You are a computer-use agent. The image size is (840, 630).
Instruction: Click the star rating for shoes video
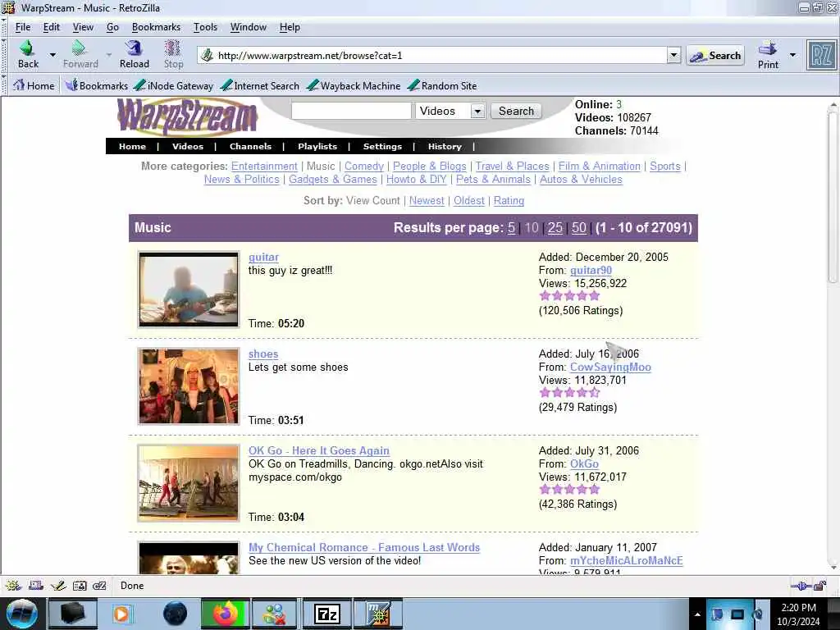tap(569, 393)
